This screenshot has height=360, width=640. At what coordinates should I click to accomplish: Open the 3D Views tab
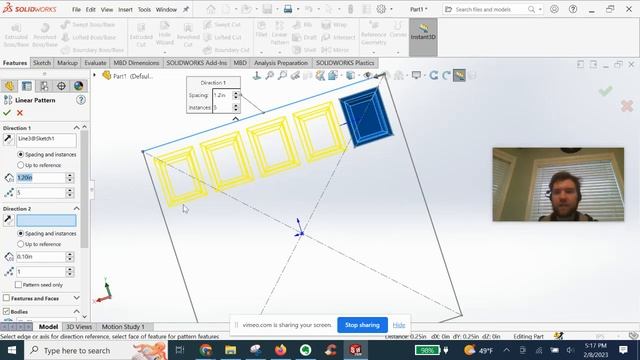pos(79,327)
